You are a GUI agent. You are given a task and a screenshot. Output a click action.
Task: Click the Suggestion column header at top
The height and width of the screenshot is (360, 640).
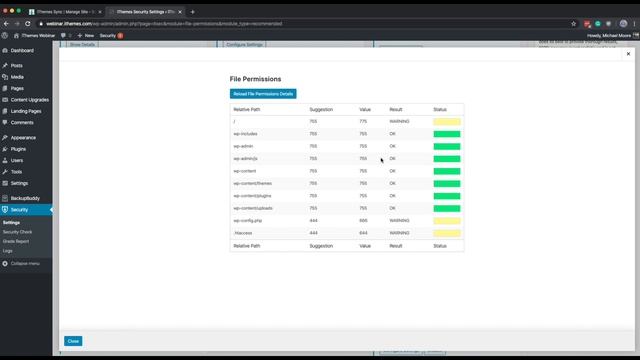[x=321, y=109]
